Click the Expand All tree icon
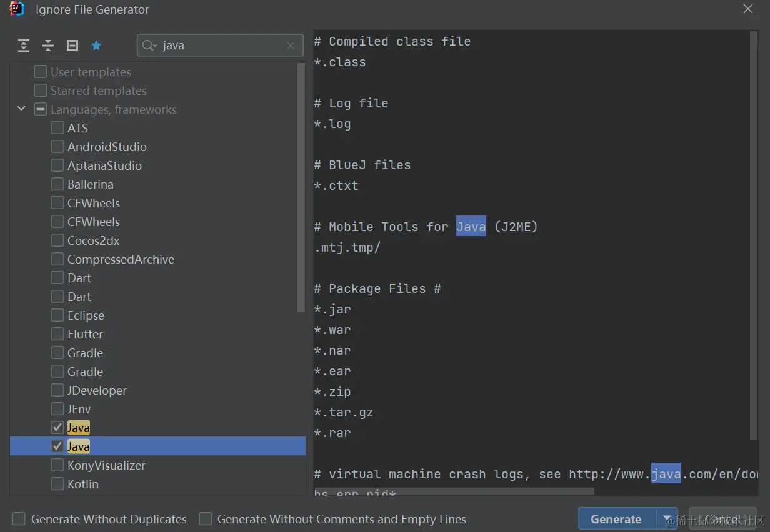The height and width of the screenshot is (532, 770). point(24,46)
